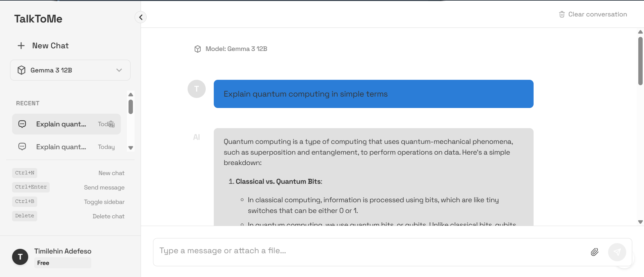This screenshot has height=277, width=644.
Task: Click the plus icon beside New Chat
Action: click(21, 46)
